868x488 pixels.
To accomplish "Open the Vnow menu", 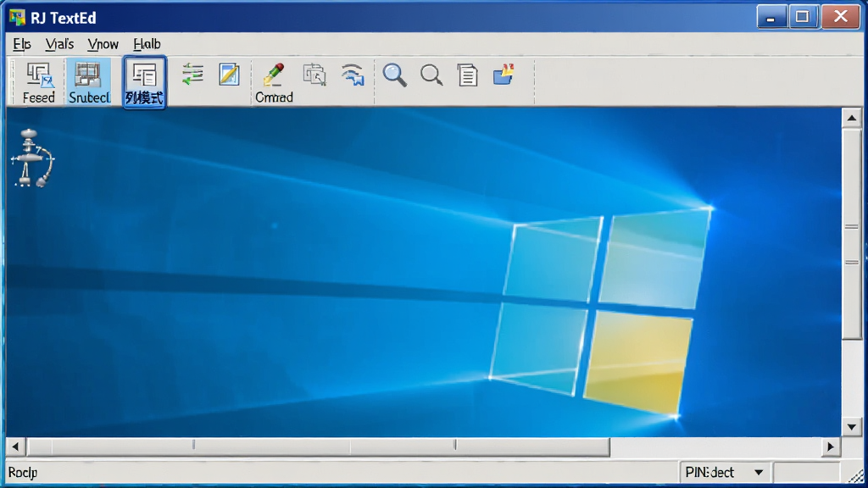I will point(103,44).
